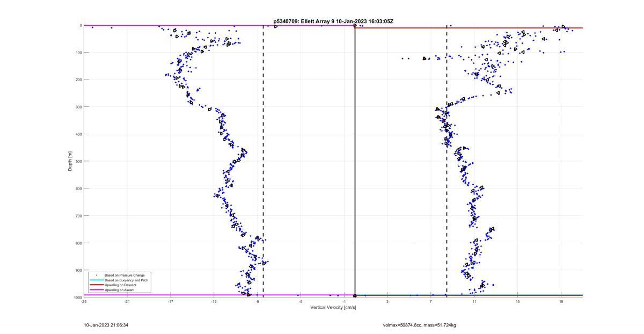Click depth tick label '300'
This screenshot has width=644, height=334.
pos(78,107)
